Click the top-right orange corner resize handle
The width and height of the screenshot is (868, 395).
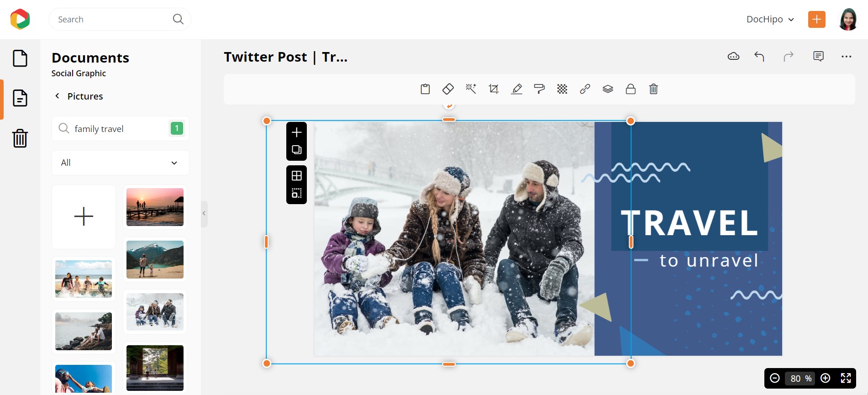(631, 121)
